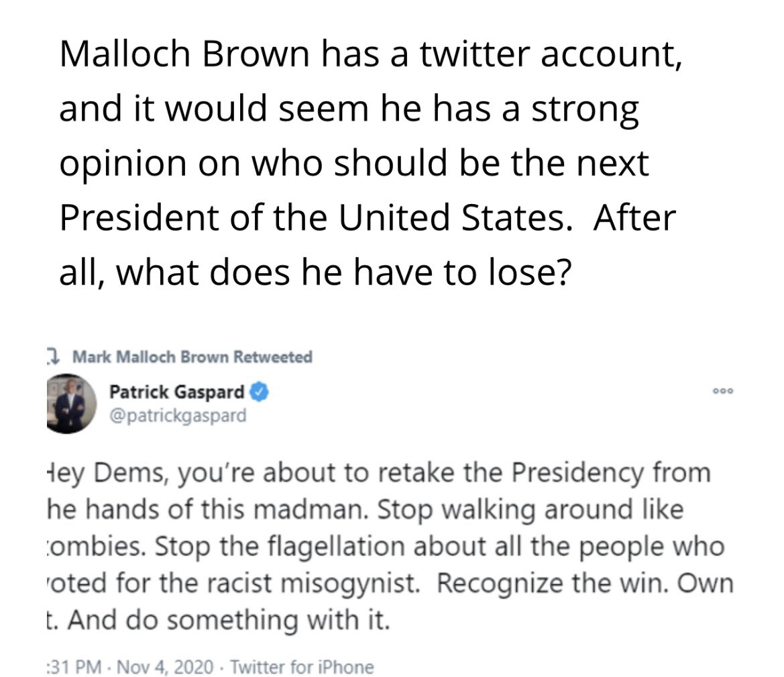Click "Mark Malloch Brown Retweeted" label
The width and height of the screenshot is (784, 677).
pyautogui.click(x=191, y=357)
